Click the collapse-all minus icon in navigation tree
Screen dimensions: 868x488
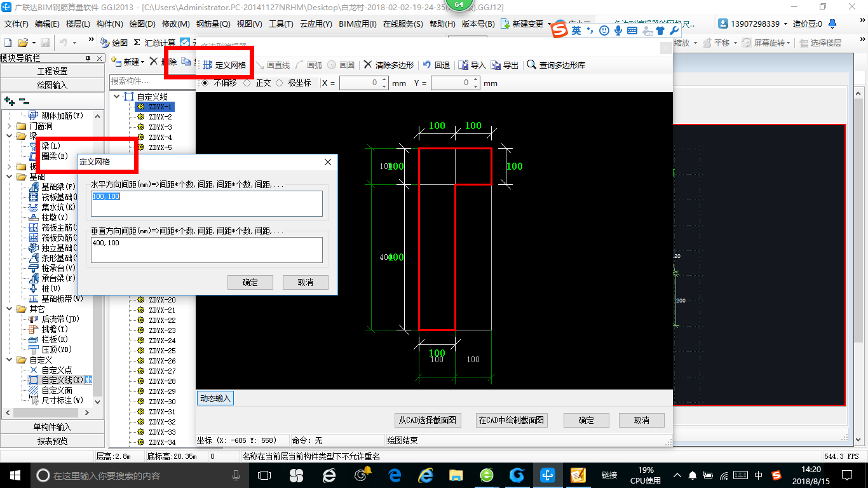24,100
